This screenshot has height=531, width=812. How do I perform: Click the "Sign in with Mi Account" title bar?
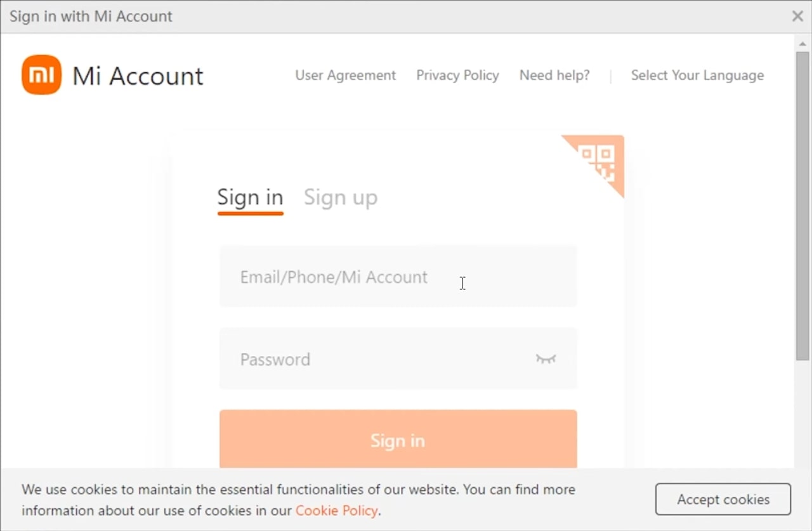click(381, 16)
